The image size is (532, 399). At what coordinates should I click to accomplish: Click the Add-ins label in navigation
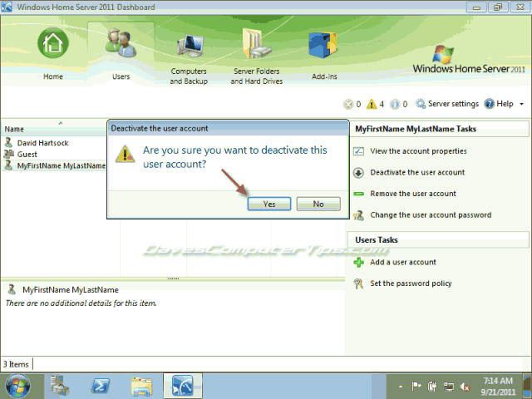324,76
